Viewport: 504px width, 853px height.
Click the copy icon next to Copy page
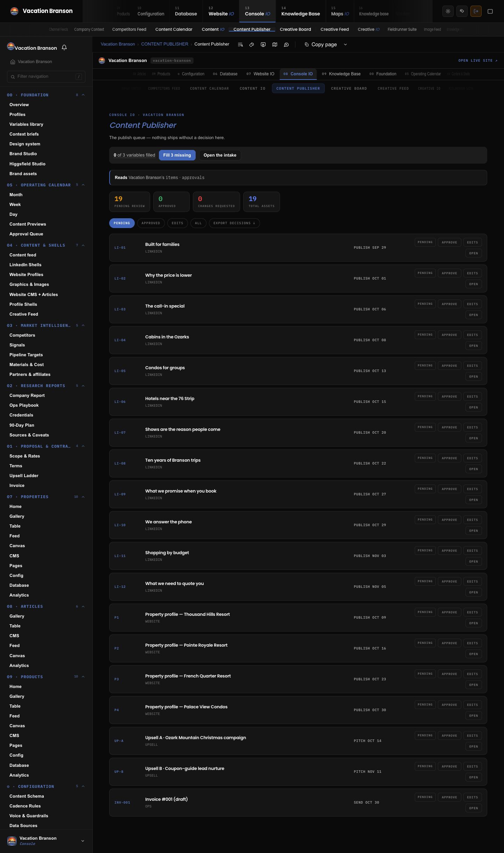point(307,44)
